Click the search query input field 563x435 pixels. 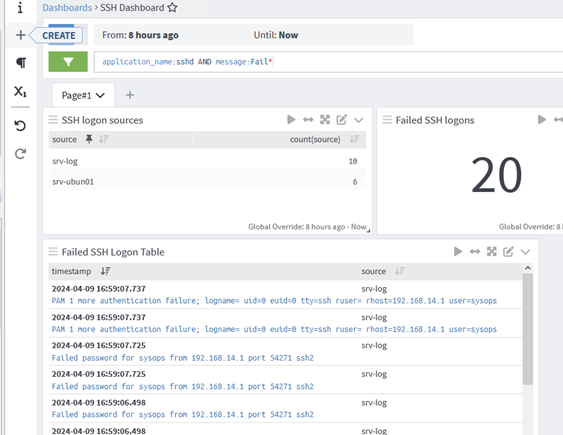coord(328,62)
